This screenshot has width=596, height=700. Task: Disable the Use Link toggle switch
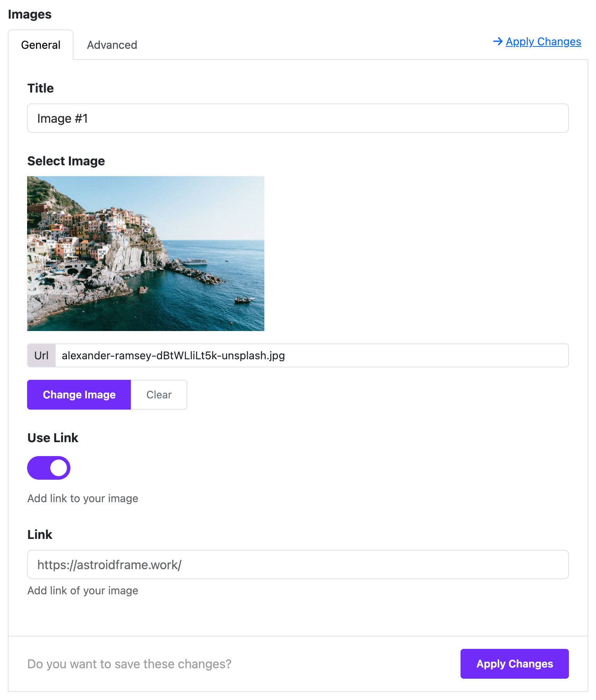coord(49,468)
